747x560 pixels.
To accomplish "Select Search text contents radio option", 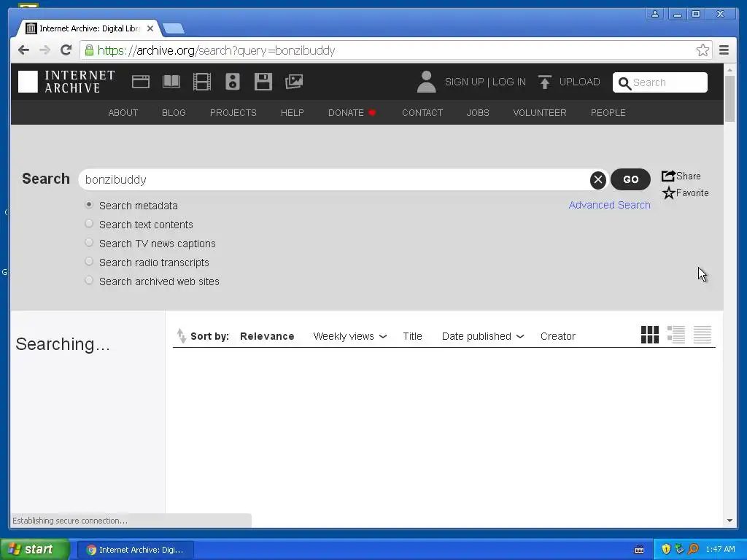I will pyautogui.click(x=88, y=223).
